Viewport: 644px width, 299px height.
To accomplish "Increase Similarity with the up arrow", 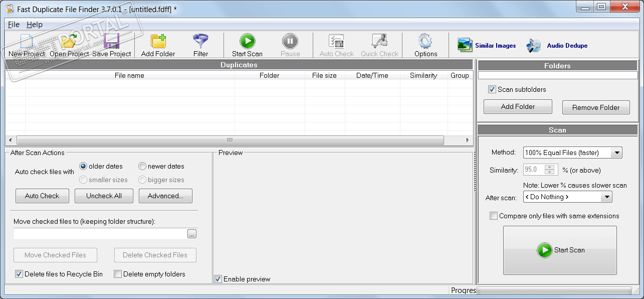I will click(550, 167).
